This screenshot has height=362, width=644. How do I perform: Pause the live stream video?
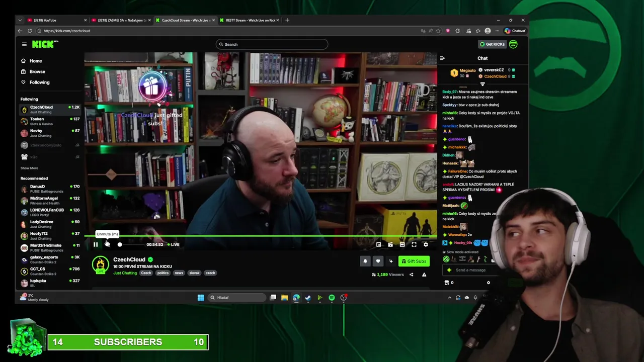tap(95, 245)
